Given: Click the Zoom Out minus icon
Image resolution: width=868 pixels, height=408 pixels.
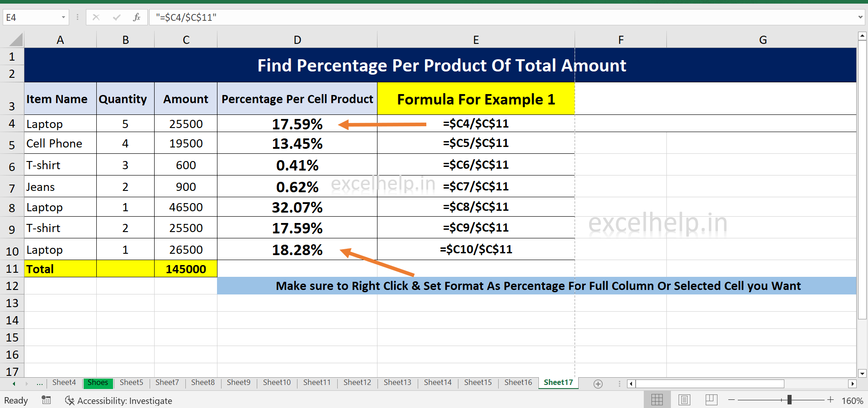Looking at the screenshot, I should coord(731,400).
